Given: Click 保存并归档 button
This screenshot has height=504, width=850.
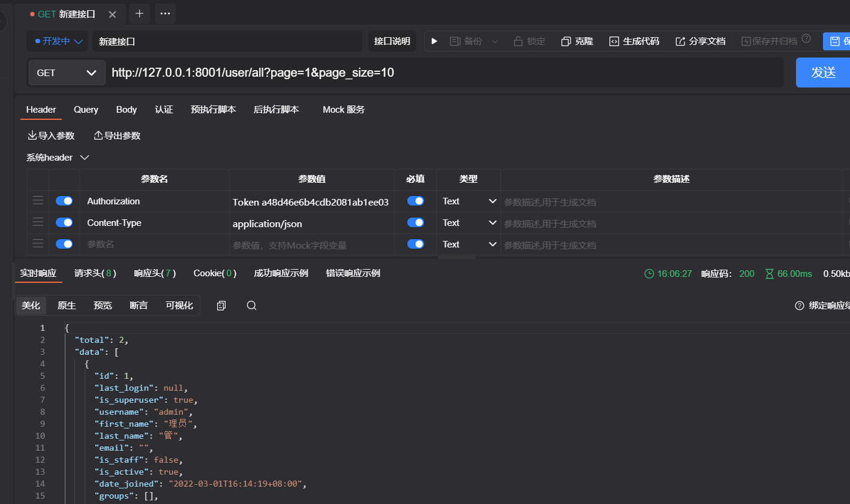Looking at the screenshot, I should click(769, 41).
